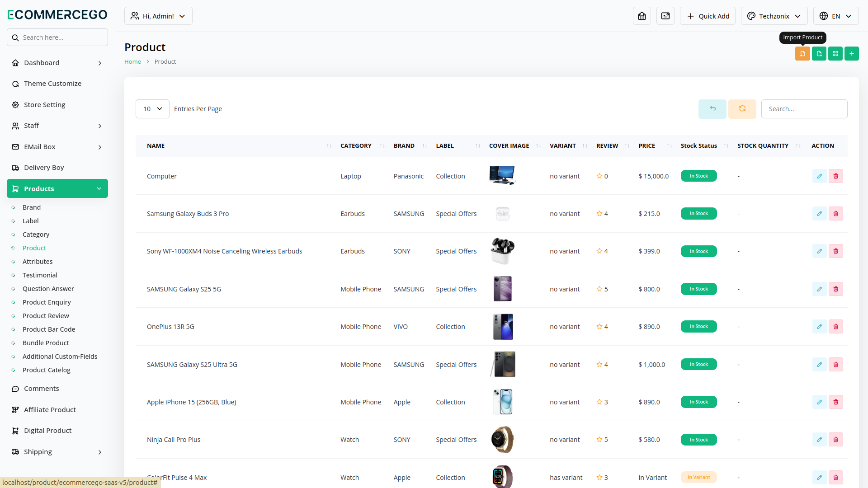The width and height of the screenshot is (868, 488).
Task: Switch to grid view icon
Action: [835, 54]
